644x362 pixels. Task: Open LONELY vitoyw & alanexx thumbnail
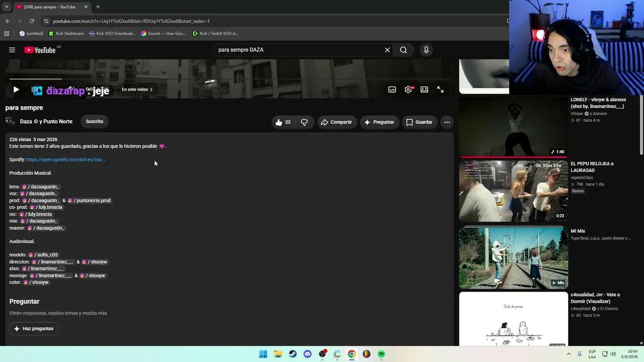(x=513, y=127)
